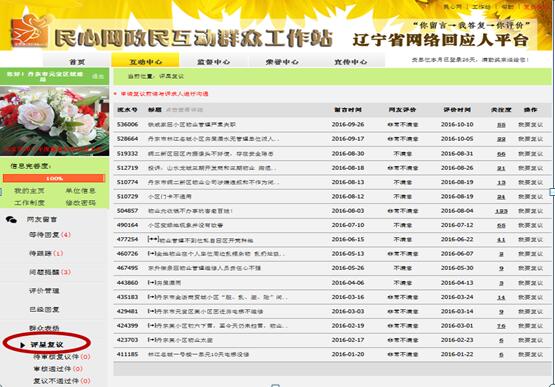
Task: Switch to the 荣誉中心 tab
Action: point(282,62)
